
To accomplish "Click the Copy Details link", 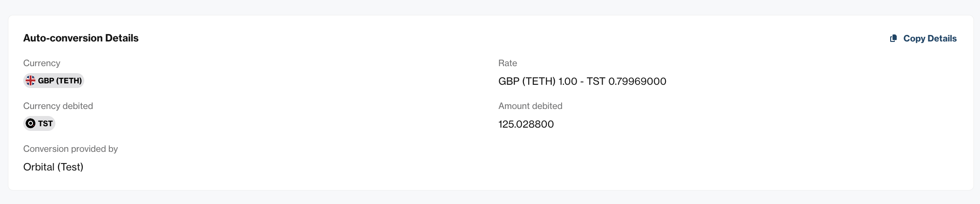I will [923, 39].
